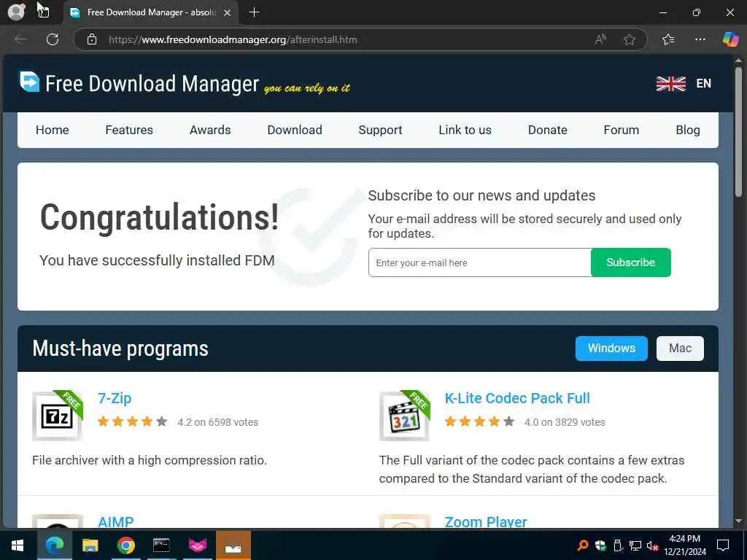Click the highlighted installer taskbar icon
This screenshot has width=747, height=560.
233,545
